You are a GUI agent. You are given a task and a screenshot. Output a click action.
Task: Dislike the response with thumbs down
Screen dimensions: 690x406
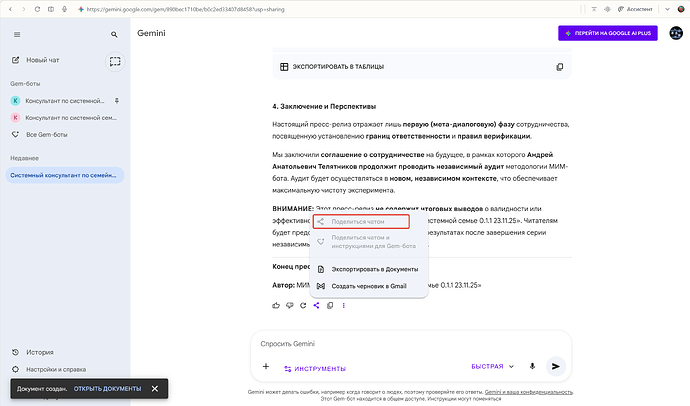coord(290,305)
